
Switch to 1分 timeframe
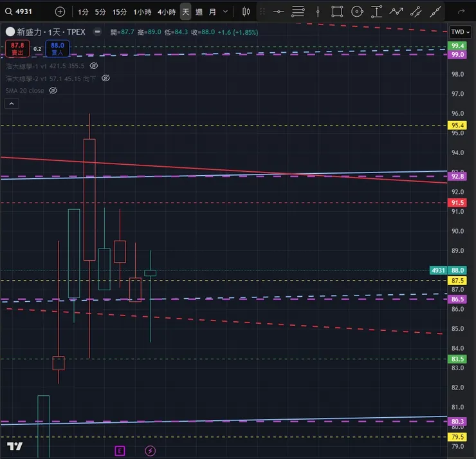[x=83, y=12]
